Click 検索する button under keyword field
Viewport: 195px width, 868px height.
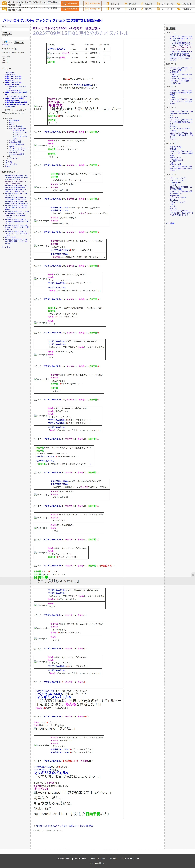coord(6,33)
